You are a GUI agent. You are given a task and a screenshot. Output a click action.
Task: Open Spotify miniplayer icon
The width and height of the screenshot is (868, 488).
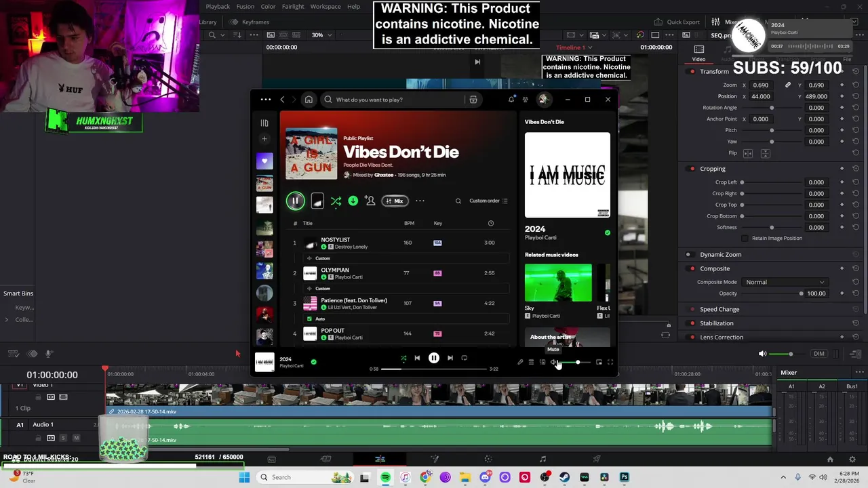tap(599, 363)
